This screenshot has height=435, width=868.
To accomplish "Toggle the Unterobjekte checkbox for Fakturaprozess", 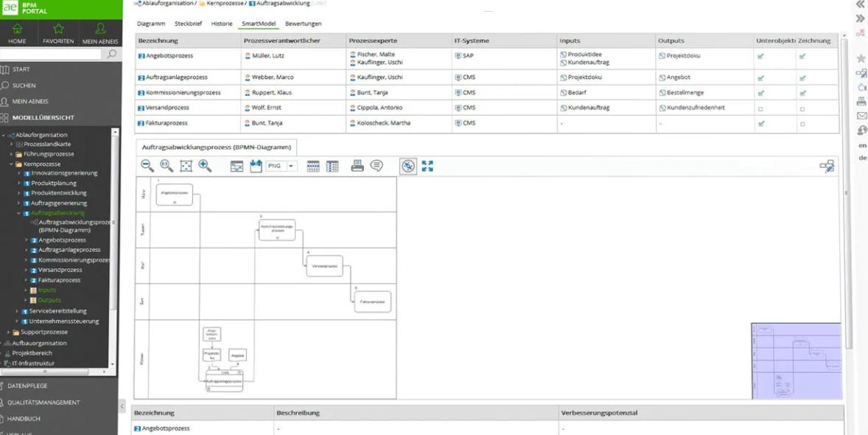I will (760, 124).
